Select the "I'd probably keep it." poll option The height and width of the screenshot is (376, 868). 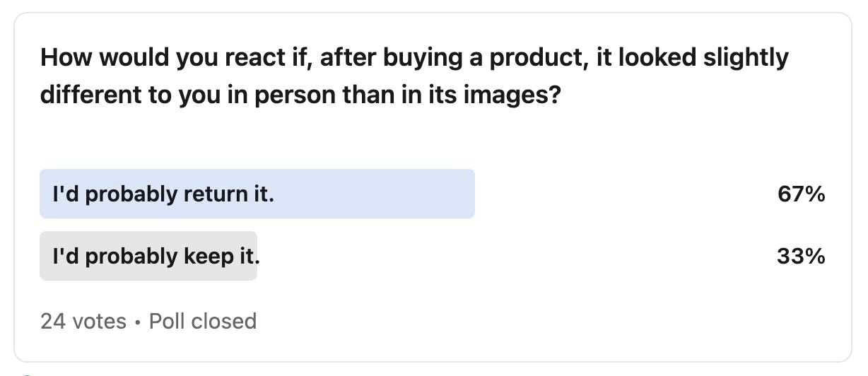pyautogui.click(x=156, y=257)
